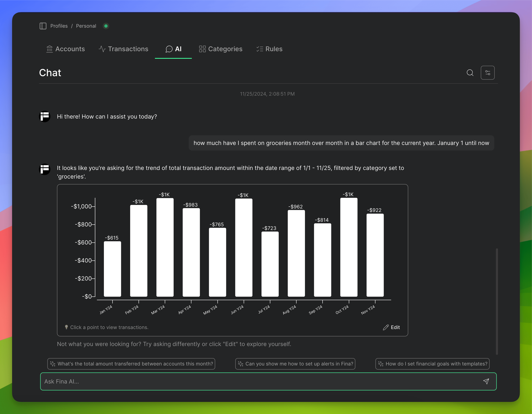This screenshot has width=532, height=414.
Task: Click the Oct Y24 bar
Action: (349, 247)
